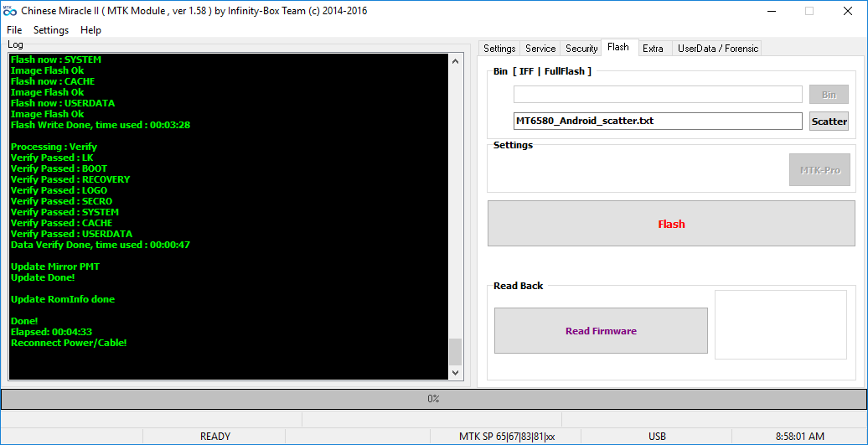The width and height of the screenshot is (868, 445).
Task: Click the MT6580_Android_scatter.txt field
Action: 658,121
